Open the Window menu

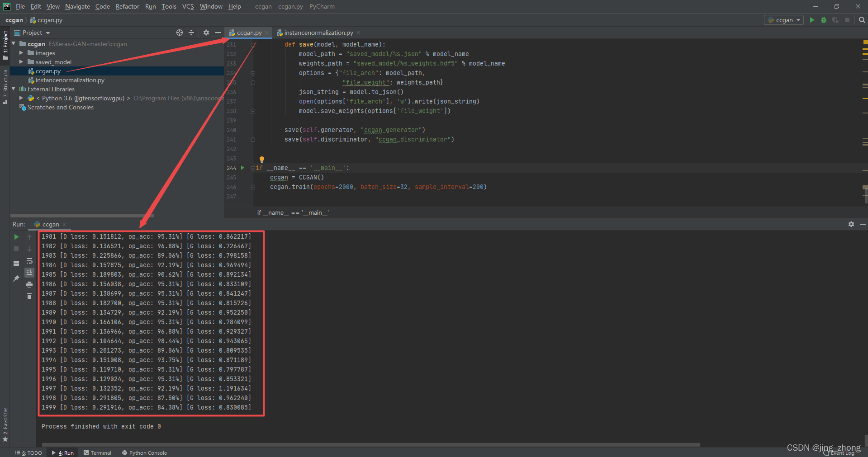211,6
